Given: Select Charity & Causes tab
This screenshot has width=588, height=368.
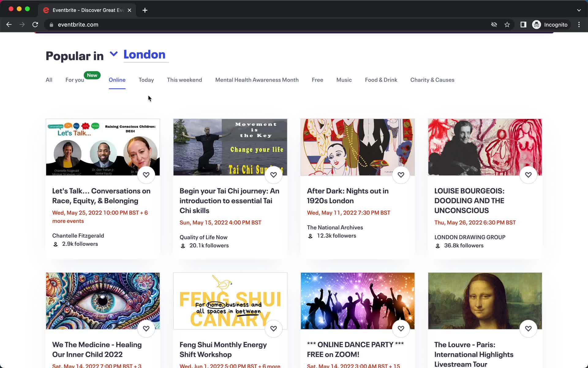Looking at the screenshot, I should [432, 80].
